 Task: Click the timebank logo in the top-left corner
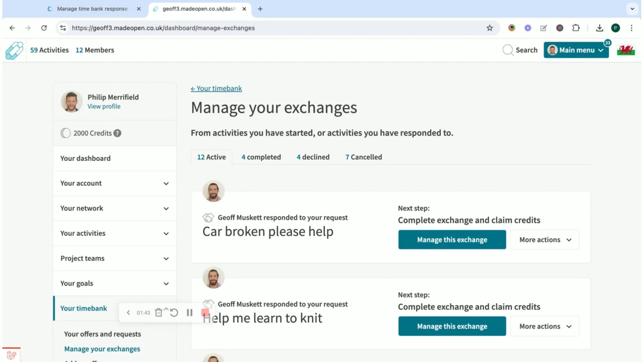tap(14, 50)
